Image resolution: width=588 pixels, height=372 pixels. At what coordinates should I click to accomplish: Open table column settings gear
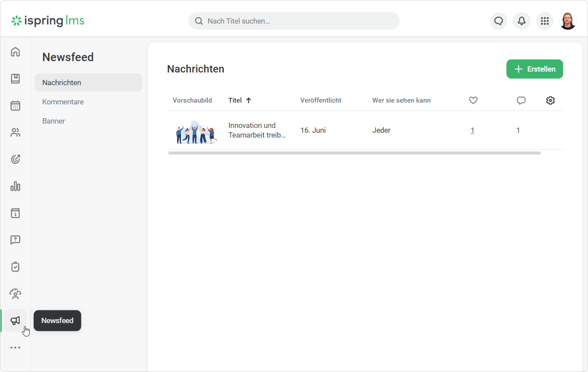(x=550, y=100)
